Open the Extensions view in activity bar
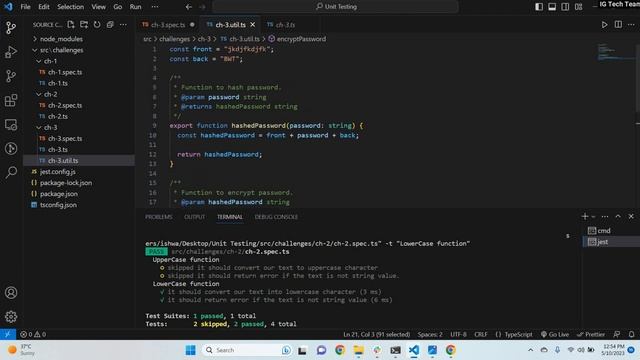The image size is (640, 360). (x=11, y=100)
